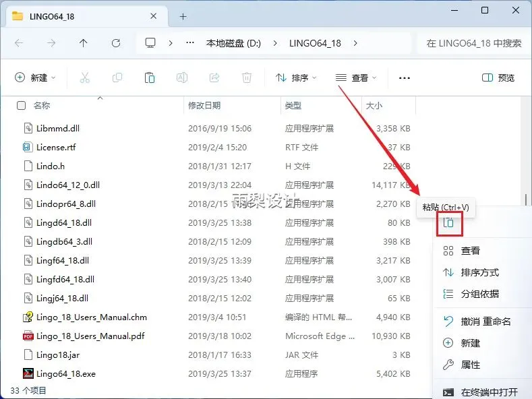The image size is (532, 399).
Task: Expand the chevron after LINGO64_18 breadcrumb
Action: [355, 43]
